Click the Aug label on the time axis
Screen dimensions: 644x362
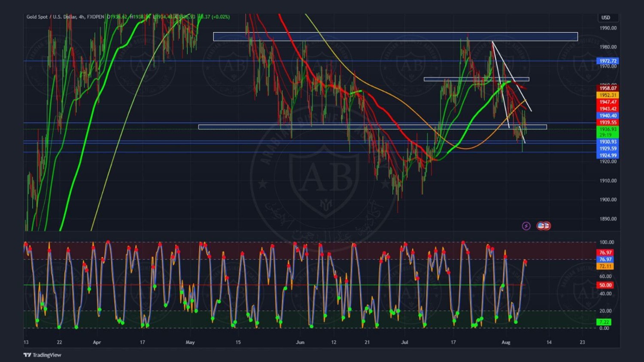click(x=506, y=342)
